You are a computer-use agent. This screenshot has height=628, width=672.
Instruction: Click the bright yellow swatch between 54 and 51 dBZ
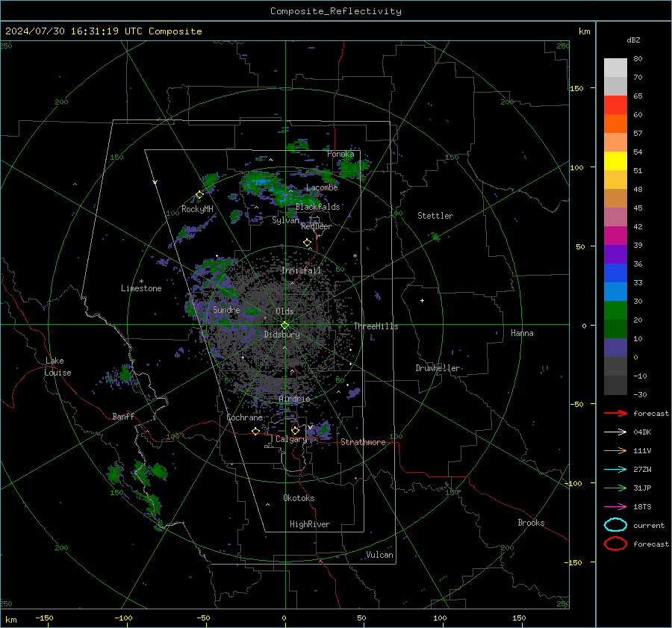point(615,161)
